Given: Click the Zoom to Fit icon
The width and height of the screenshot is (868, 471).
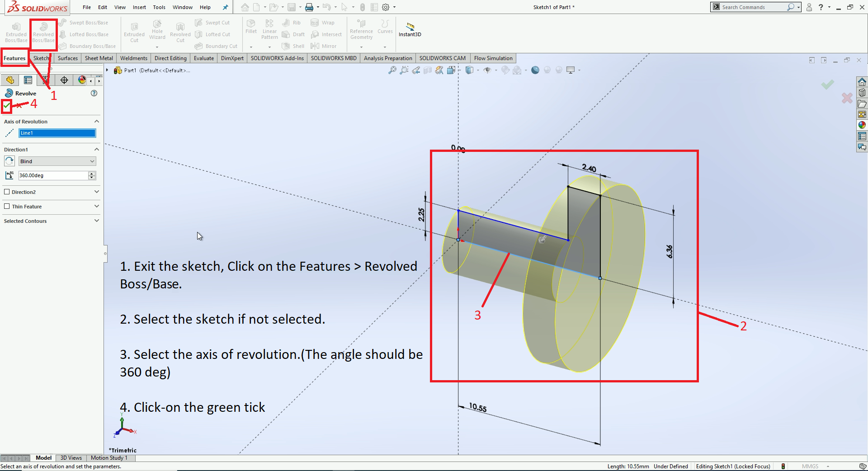Looking at the screenshot, I should 392,70.
